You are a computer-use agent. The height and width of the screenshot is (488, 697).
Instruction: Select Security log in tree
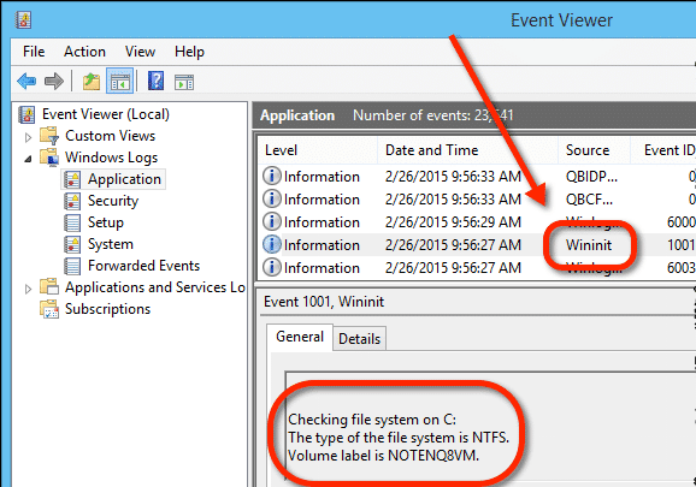(112, 201)
